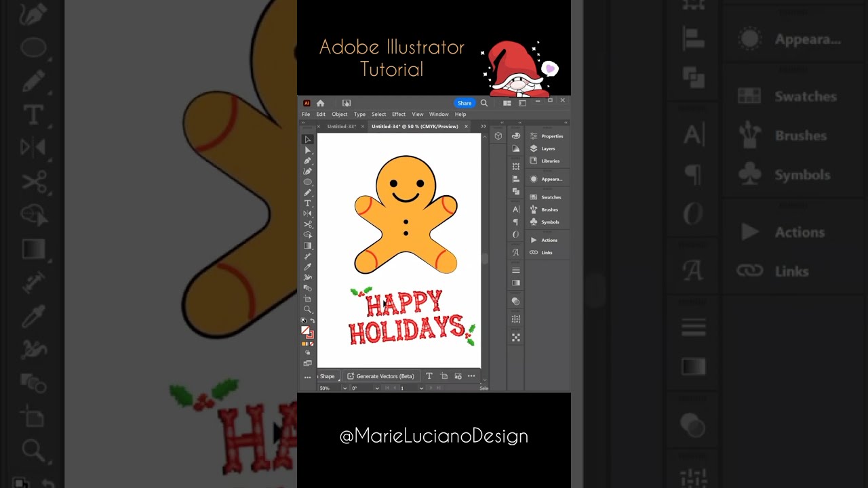Expand hidden document tabs chevron
This screenshot has width=868, height=488.
(484, 126)
